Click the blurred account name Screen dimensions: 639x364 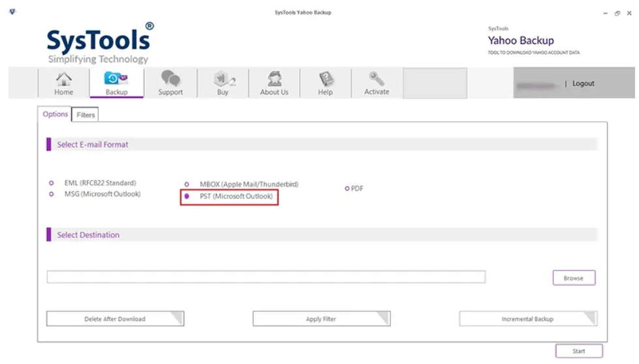(535, 85)
